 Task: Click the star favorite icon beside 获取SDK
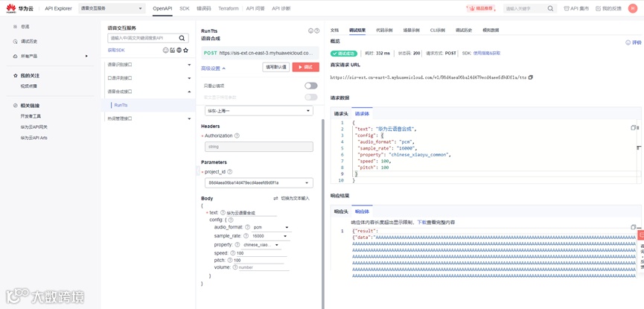point(185,50)
